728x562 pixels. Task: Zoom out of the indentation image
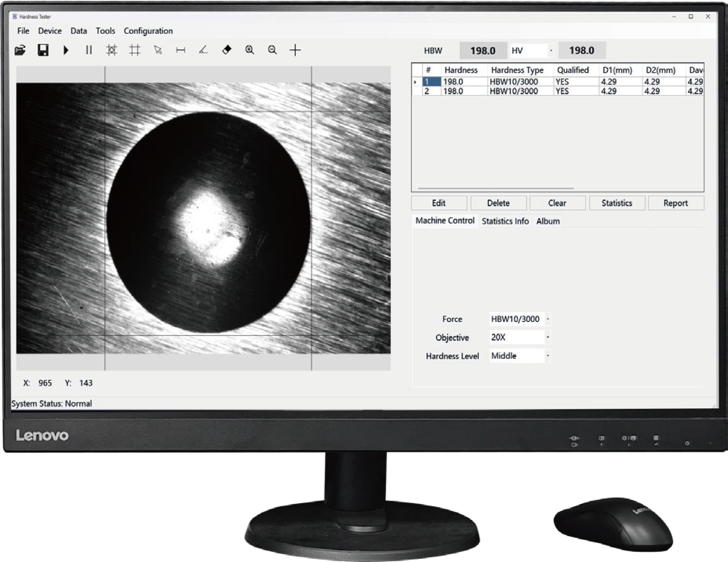272,50
